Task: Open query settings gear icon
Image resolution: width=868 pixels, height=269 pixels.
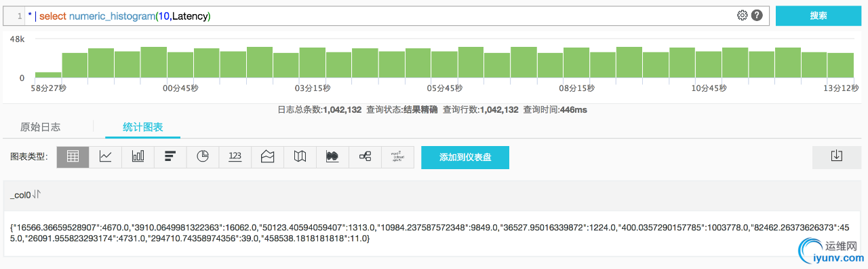Action: click(742, 16)
